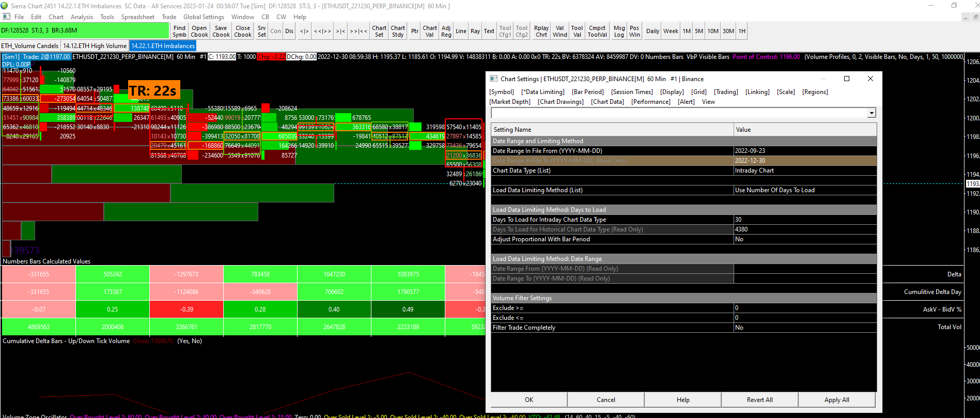Select the Chart Val tool

click(430, 31)
